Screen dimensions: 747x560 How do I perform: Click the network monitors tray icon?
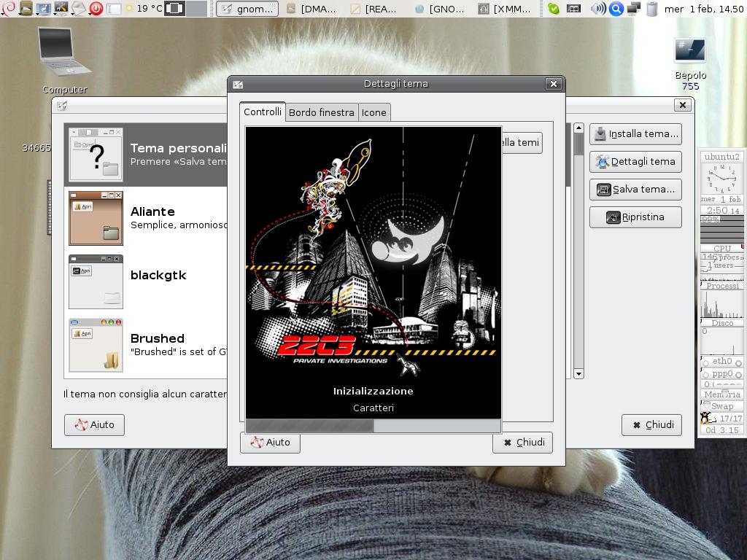point(634,8)
